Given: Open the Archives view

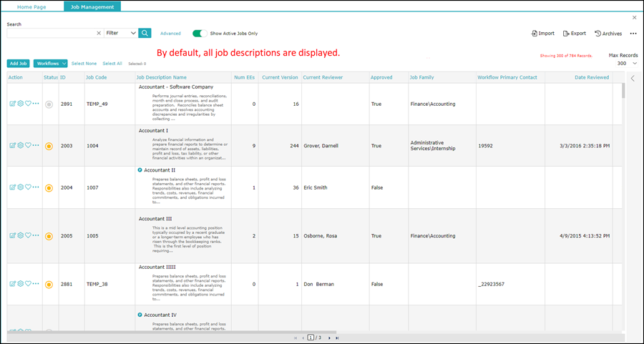Looking at the screenshot, I should (608, 33).
